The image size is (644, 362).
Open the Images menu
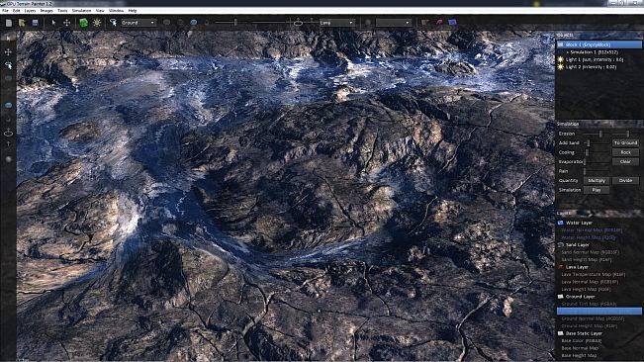click(x=46, y=11)
